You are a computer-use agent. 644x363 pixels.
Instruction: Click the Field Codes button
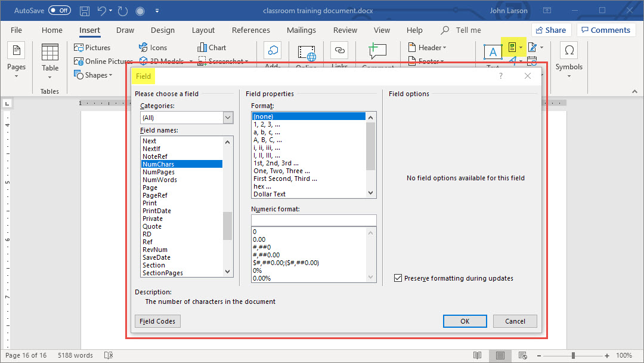click(x=157, y=321)
